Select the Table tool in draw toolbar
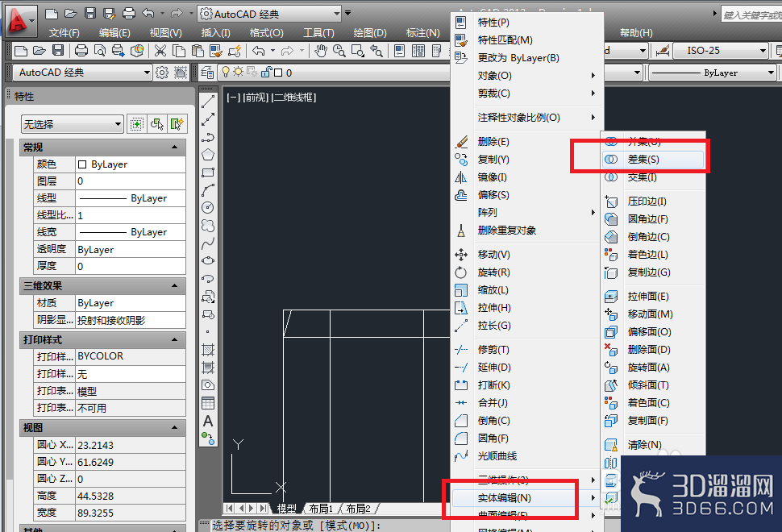Screen dimensions: 782x532 point(208,403)
